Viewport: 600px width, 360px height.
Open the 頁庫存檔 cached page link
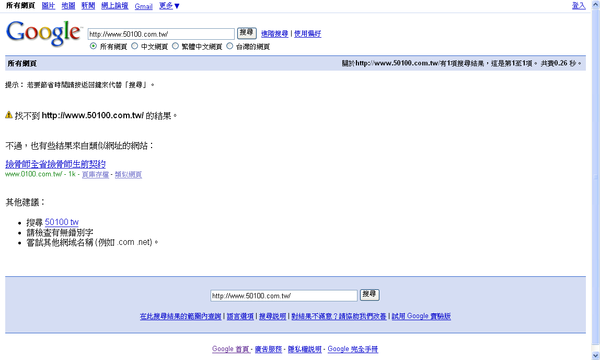[95, 174]
